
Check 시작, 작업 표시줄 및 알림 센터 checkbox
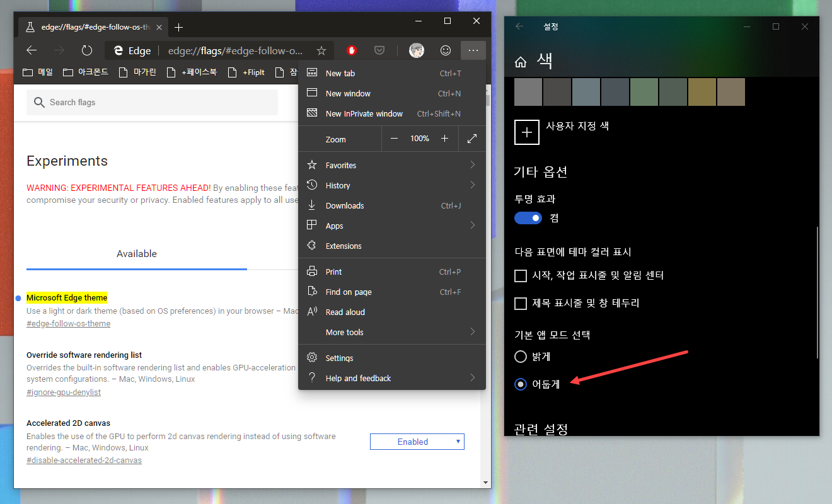[521, 276]
